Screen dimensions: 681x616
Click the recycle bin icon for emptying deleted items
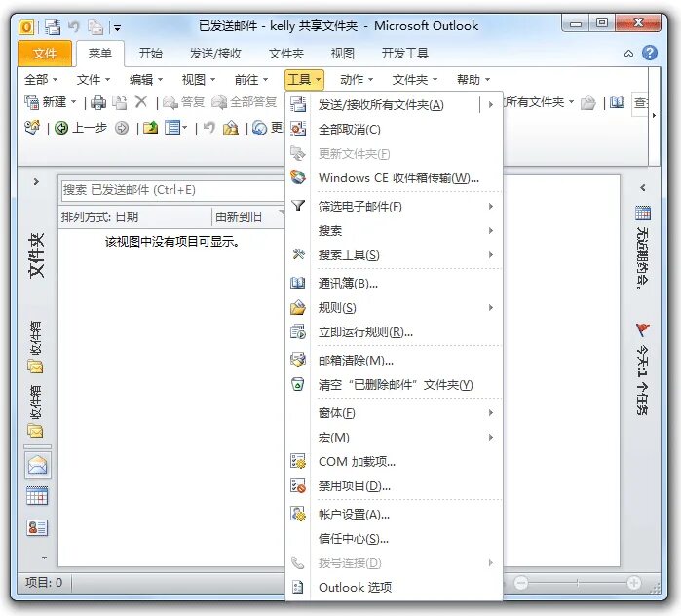[x=298, y=384]
